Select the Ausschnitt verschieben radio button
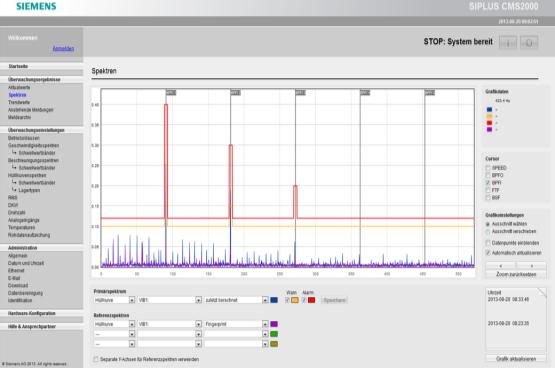The image size is (555, 368). pos(488,231)
